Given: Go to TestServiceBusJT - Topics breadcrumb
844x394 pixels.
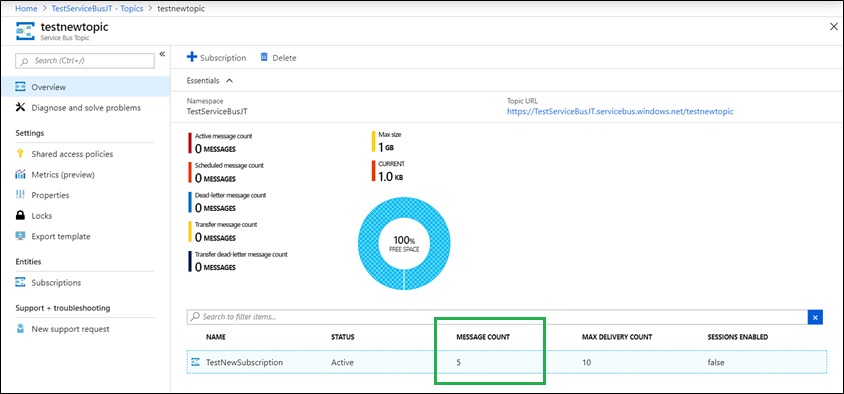Looking at the screenshot, I should pyautogui.click(x=97, y=9).
